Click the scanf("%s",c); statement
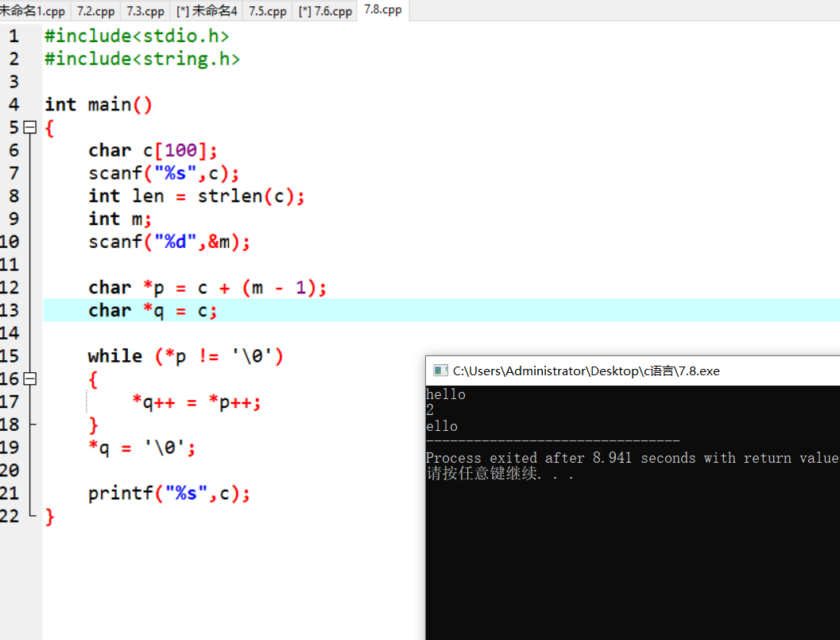 click(164, 173)
